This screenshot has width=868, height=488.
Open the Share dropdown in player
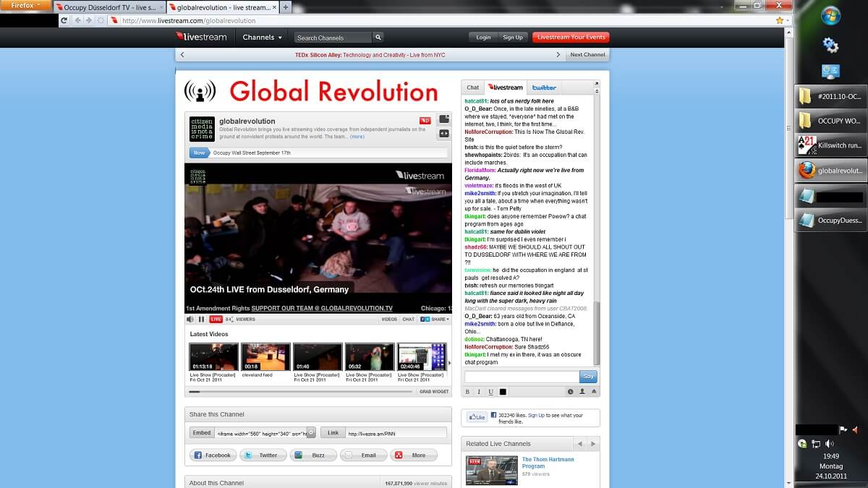tap(438, 319)
